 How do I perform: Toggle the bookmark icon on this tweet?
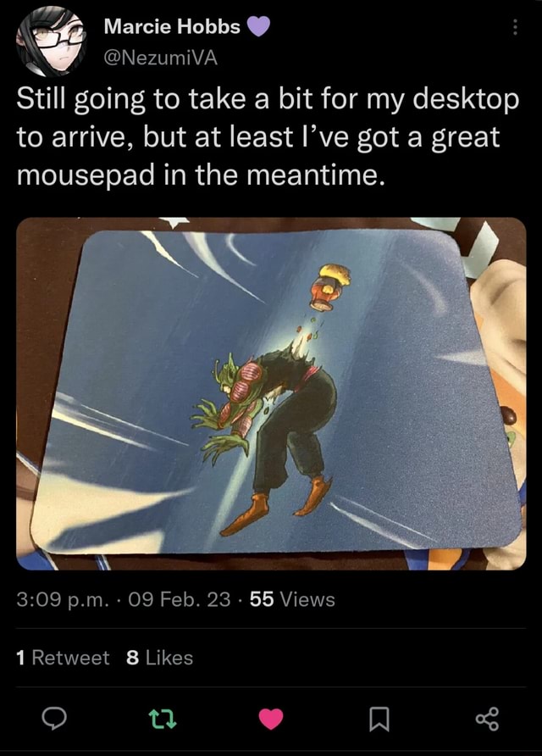(379, 719)
